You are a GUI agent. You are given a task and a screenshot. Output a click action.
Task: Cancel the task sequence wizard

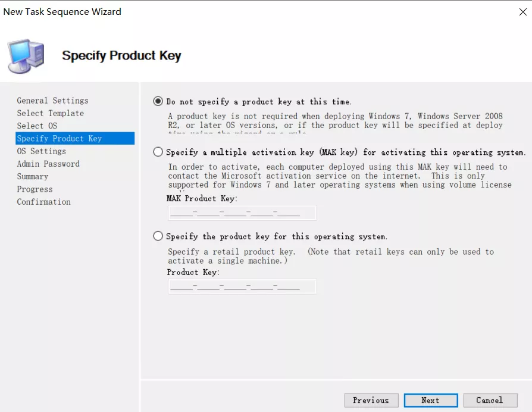click(x=489, y=400)
